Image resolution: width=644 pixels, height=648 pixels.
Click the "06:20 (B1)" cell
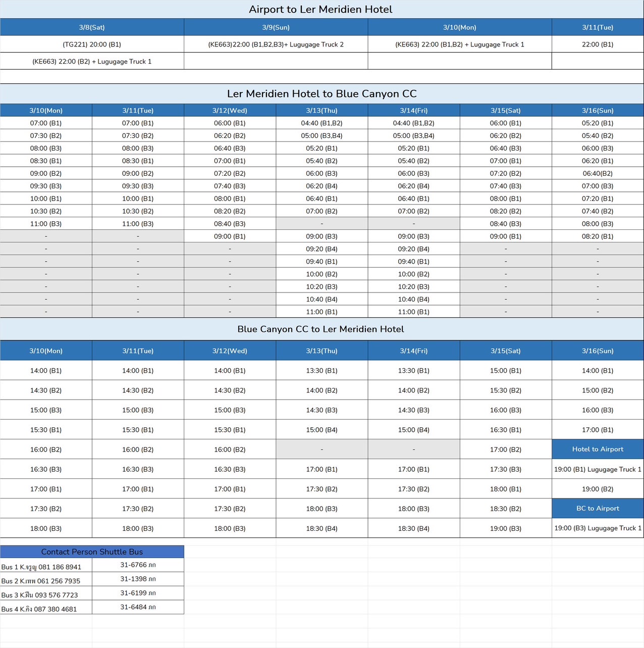pos(598,161)
